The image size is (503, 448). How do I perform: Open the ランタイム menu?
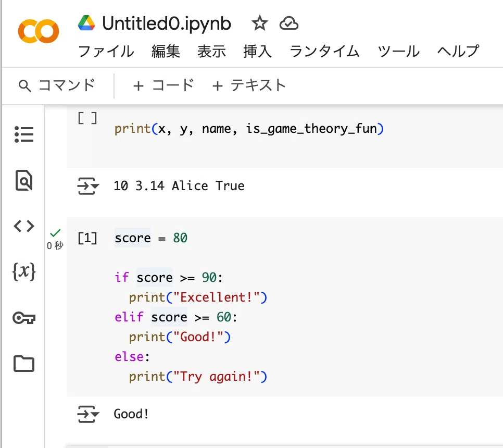tap(324, 52)
